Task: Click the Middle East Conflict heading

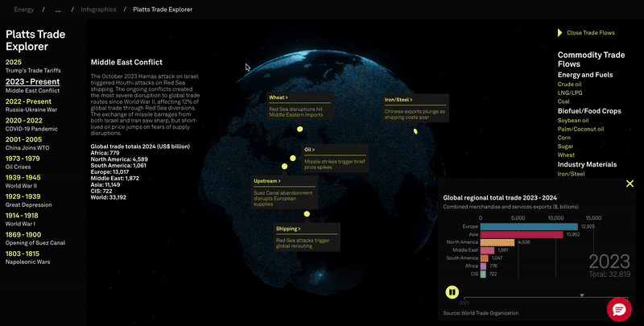Action: tap(126, 63)
